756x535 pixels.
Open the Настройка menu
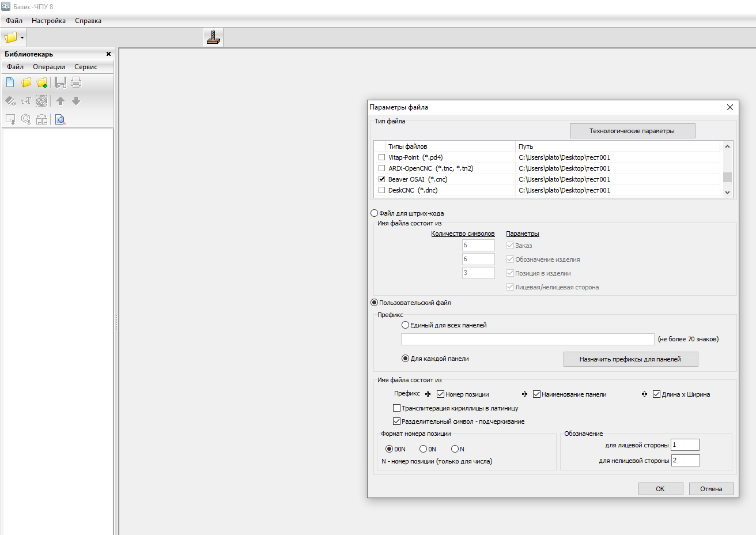[x=48, y=21]
